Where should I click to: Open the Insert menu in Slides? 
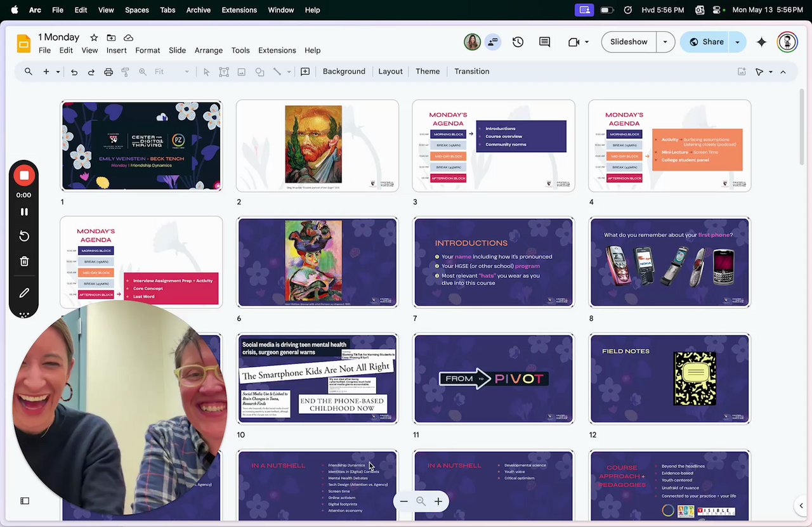click(x=117, y=50)
